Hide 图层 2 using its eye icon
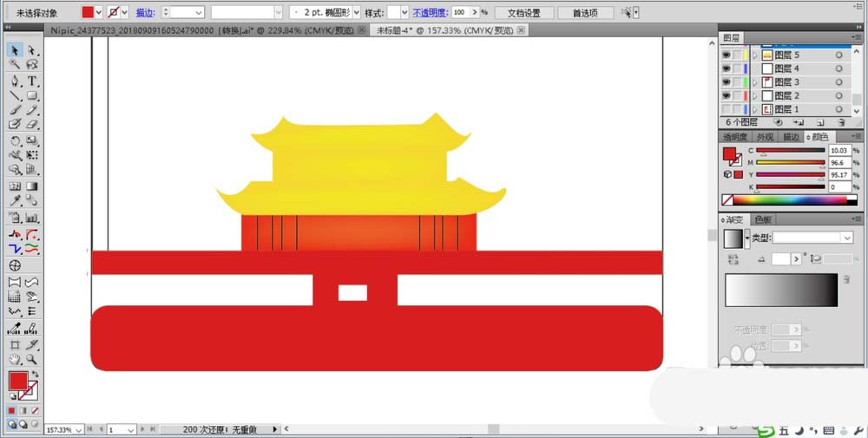 (727, 95)
